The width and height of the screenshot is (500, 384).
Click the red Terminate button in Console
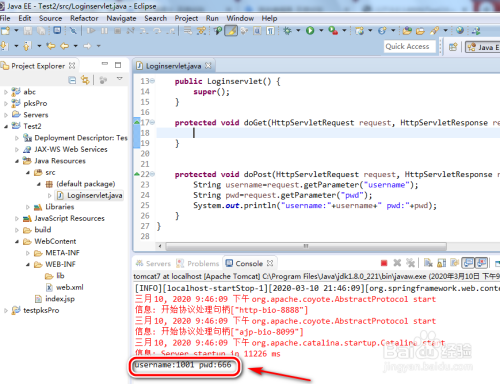point(384,263)
